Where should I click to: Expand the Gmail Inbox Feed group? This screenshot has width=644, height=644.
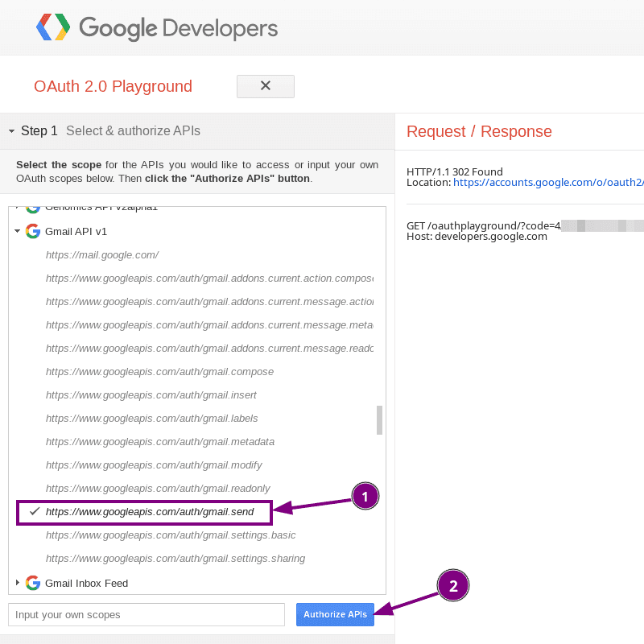click(x=17, y=583)
